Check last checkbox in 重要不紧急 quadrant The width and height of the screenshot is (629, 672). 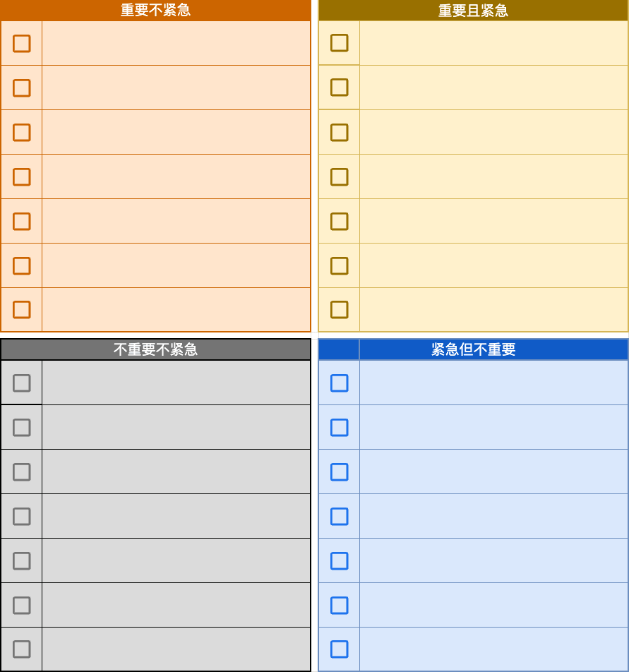[21, 309]
